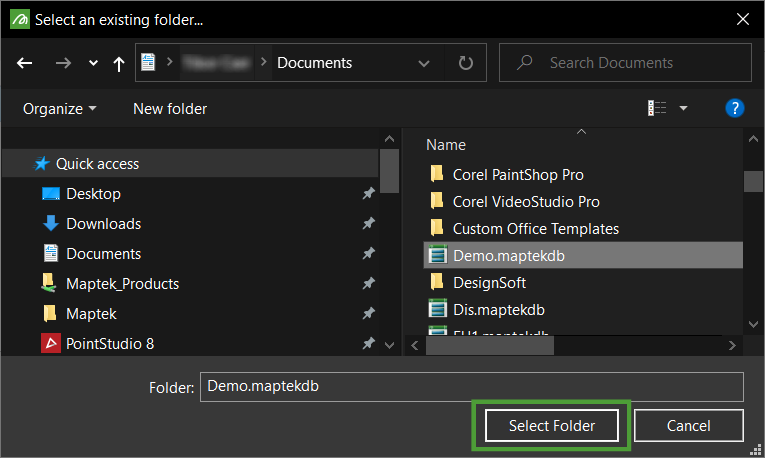Screen dimensions: 765x458
Task: Select the Demo.maptekdb database icon
Action: pyautogui.click(x=437, y=255)
